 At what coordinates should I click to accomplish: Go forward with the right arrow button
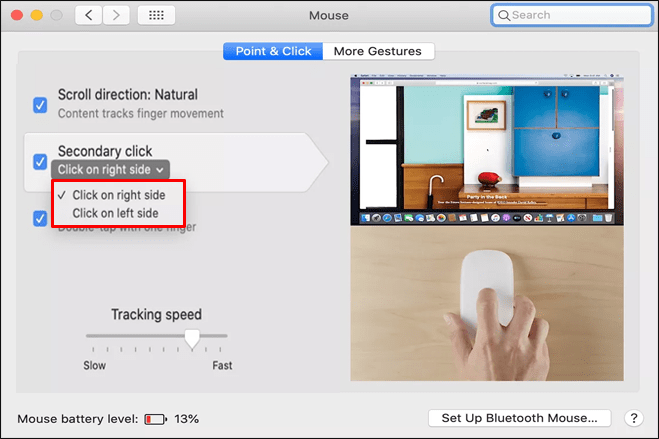point(116,16)
